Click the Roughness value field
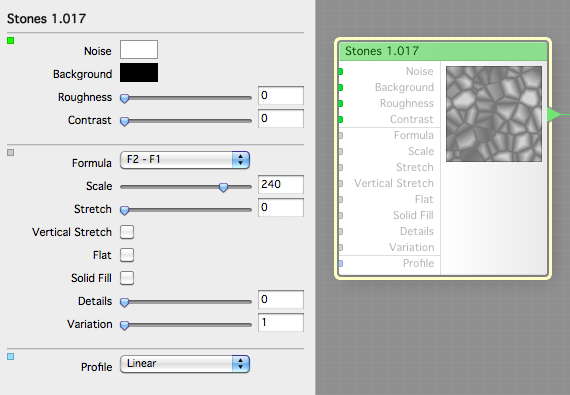This screenshot has height=395, width=570. tap(281, 96)
